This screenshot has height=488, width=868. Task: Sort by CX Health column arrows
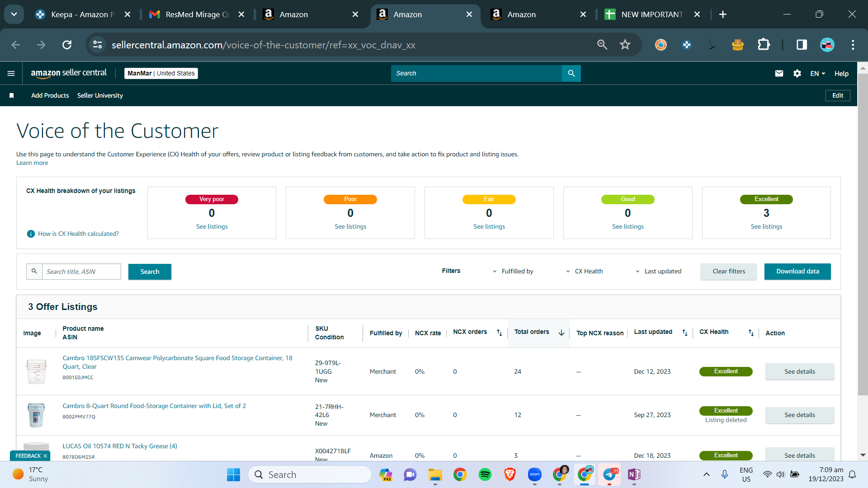coord(750,333)
